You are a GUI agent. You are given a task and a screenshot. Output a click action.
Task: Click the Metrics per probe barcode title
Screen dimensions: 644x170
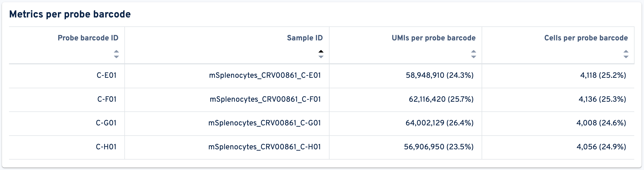[x=70, y=14]
